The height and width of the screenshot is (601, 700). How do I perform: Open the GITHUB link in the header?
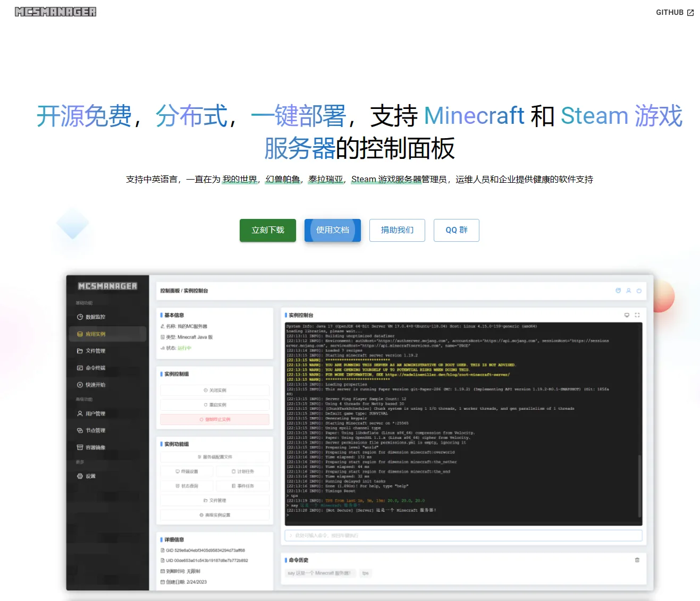pyautogui.click(x=674, y=12)
